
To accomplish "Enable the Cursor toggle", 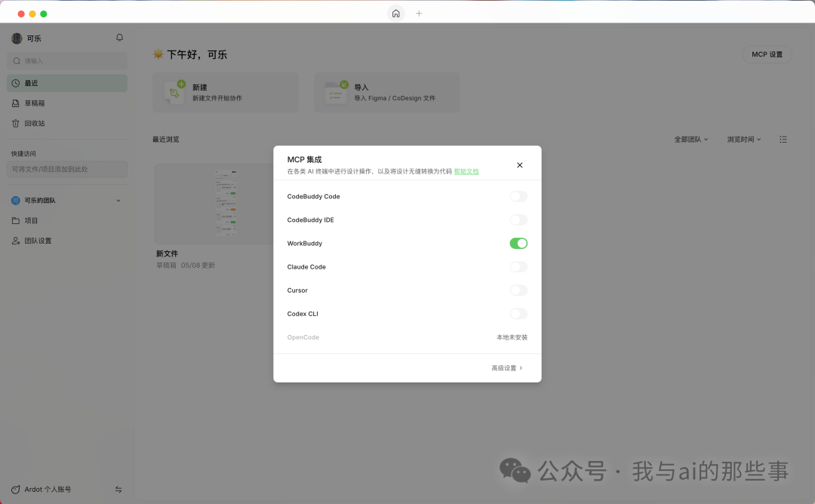I will 518,290.
